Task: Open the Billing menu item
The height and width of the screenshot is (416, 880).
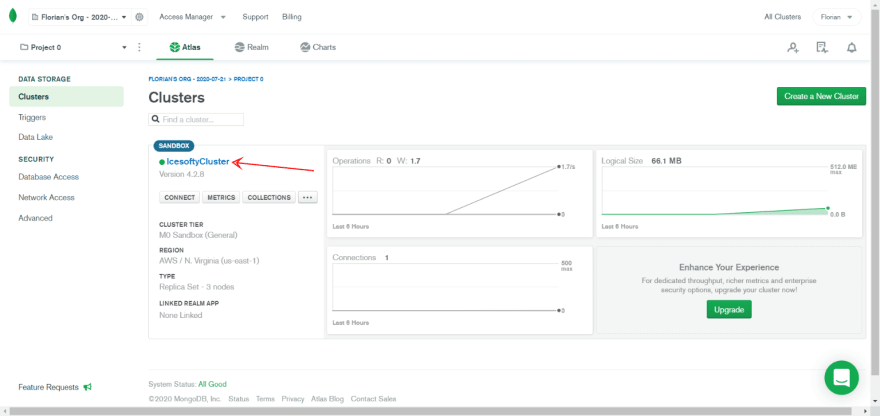Action: click(x=292, y=17)
